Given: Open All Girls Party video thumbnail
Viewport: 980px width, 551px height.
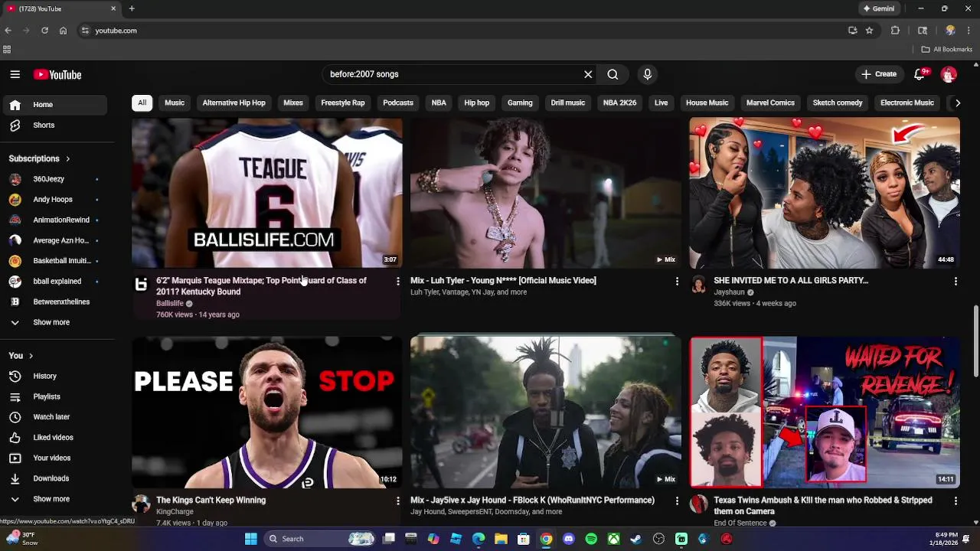Looking at the screenshot, I should (825, 192).
